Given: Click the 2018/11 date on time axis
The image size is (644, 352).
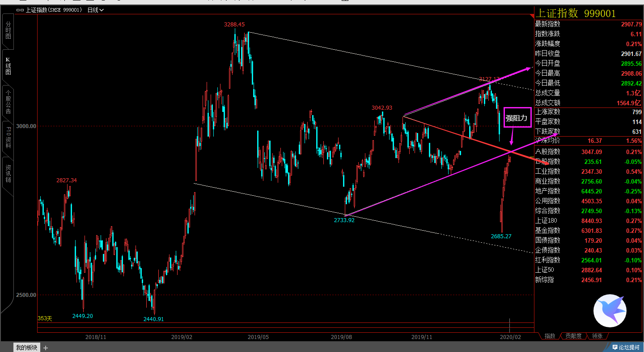Looking at the screenshot, I should pos(95,337).
